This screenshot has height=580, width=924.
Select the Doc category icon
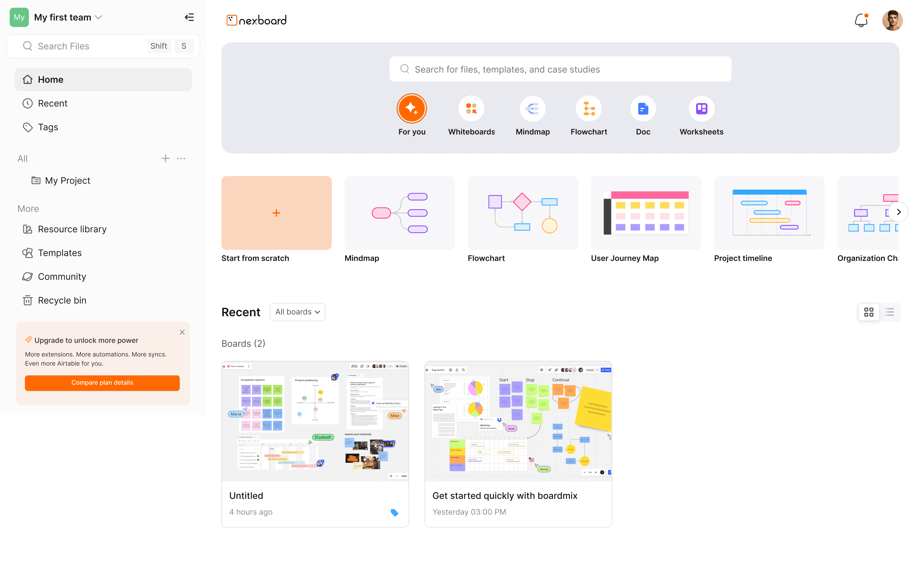643,109
